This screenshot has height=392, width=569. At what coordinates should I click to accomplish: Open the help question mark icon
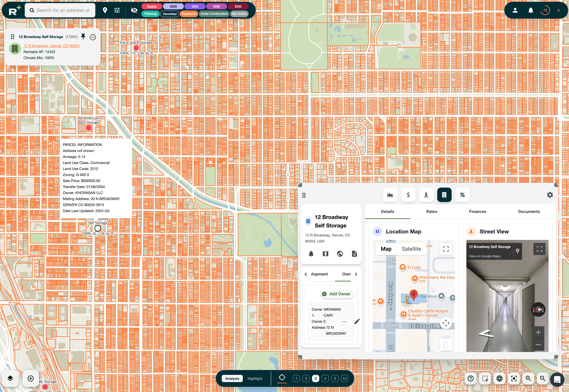click(x=470, y=378)
